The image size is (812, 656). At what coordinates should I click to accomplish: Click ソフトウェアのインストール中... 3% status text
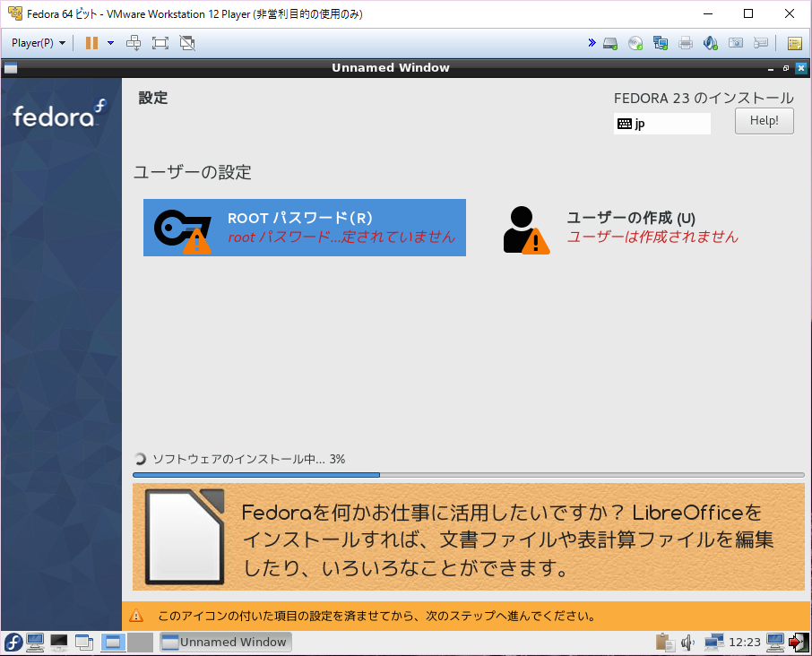[x=248, y=459]
